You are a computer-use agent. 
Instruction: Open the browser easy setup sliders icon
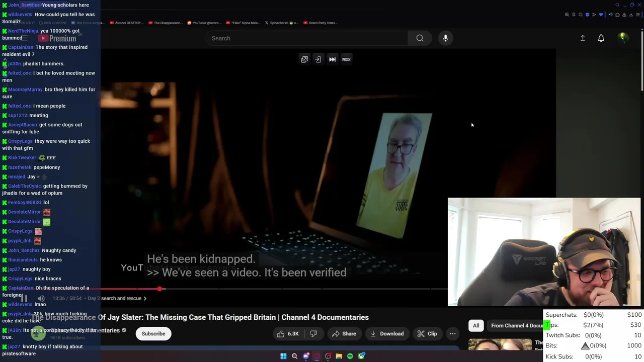[638, 15]
